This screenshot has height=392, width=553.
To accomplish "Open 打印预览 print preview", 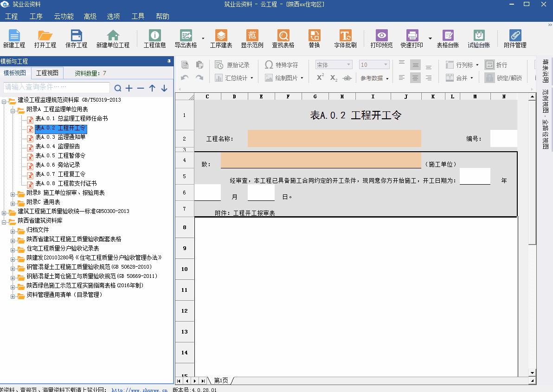I will 381,39.
